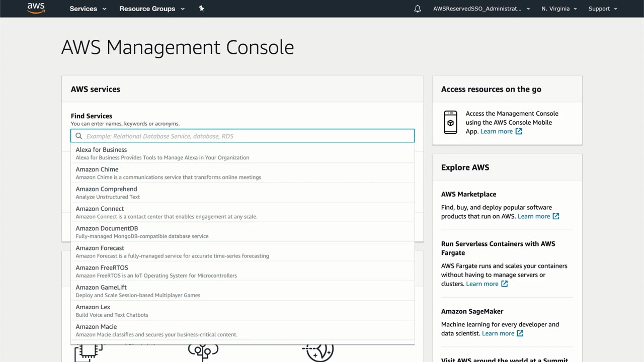Choose Amazon Comprehend in the list
The image size is (644, 362).
click(x=243, y=193)
